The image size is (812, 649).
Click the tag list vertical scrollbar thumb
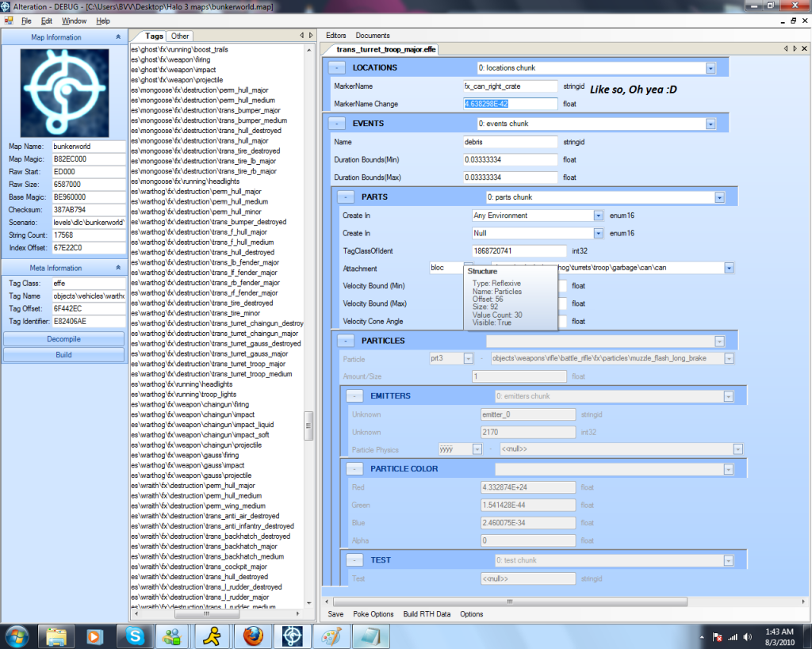point(308,426)
